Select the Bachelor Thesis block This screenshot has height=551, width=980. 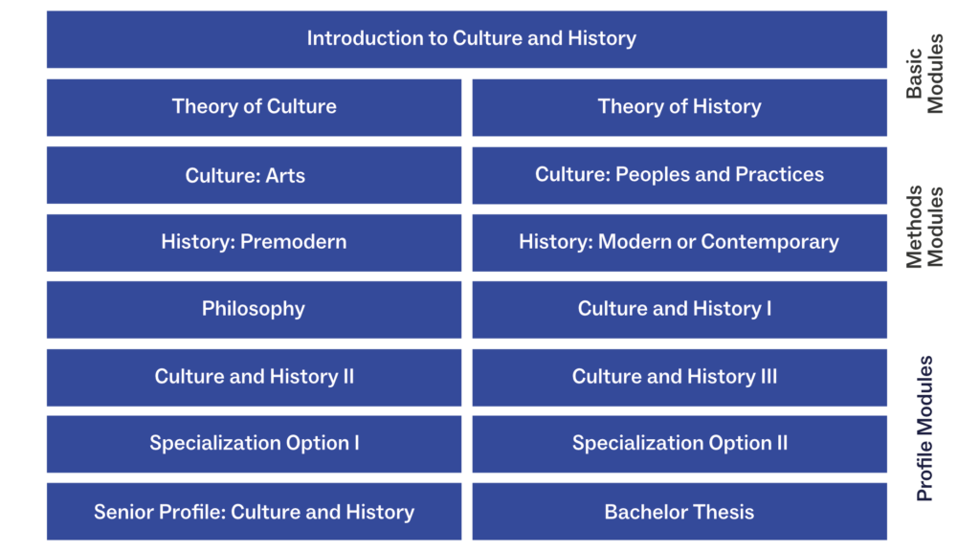679,512
